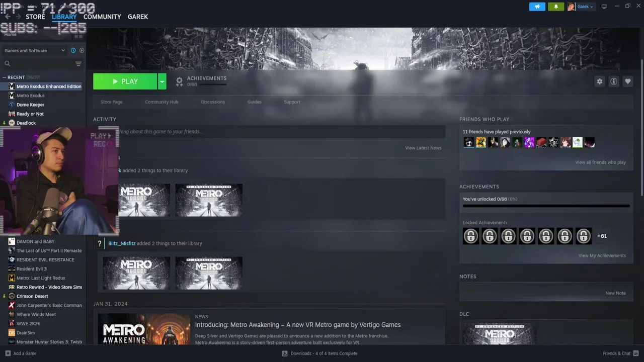Image resolution: width=644 pixels, height=362 pixels.
Task: Open Blitz_Misfitz profile link
Action: [x=122, y=243]
